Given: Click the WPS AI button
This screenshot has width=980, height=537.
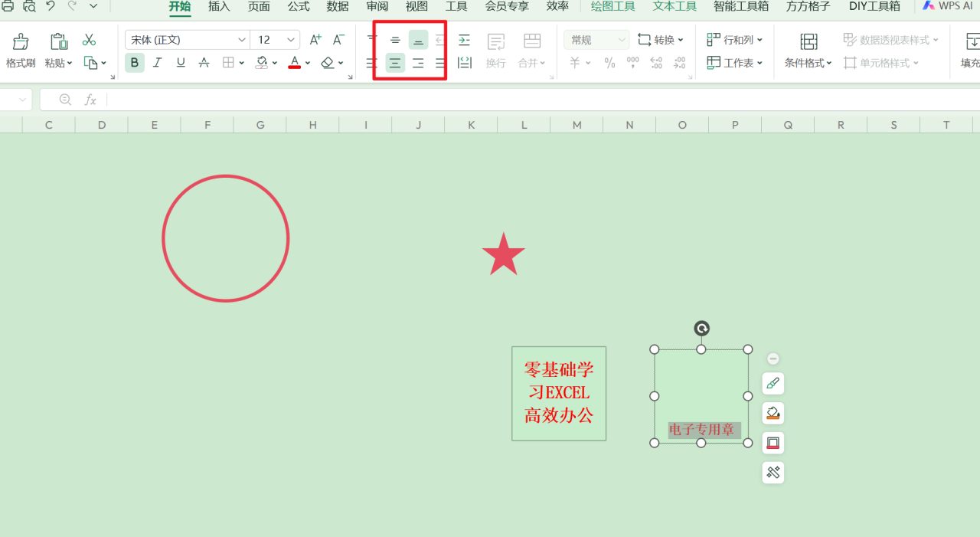Looking at the screenshot, I should coord(948,6).
